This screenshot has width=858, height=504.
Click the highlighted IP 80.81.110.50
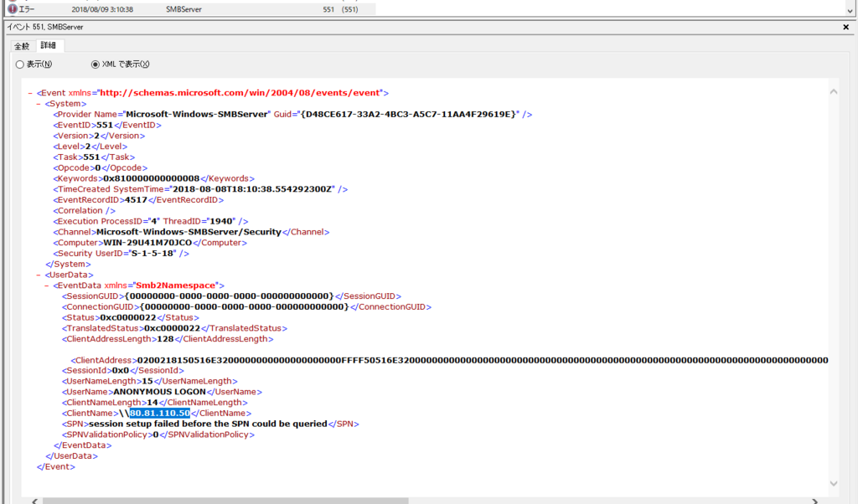(x=160, y=414)
